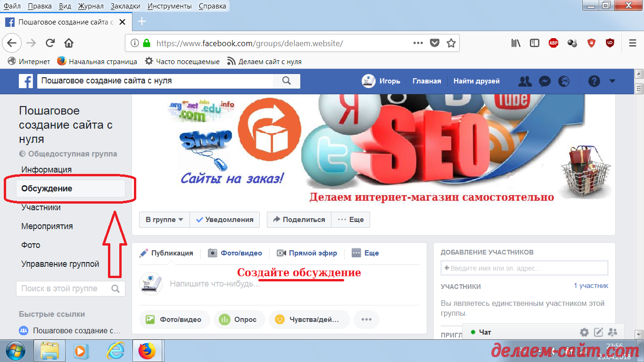Expand the "В группе" dropdown
This screenshot has width=644, height=362.
(x=164, y=220)
